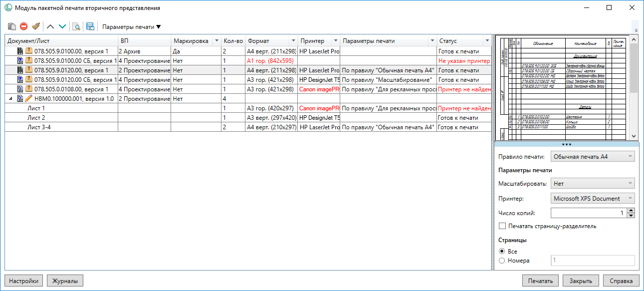This screenshot has height=291, width=644.
Task: Click the 'Журналы' button
Action: point(65,281)
